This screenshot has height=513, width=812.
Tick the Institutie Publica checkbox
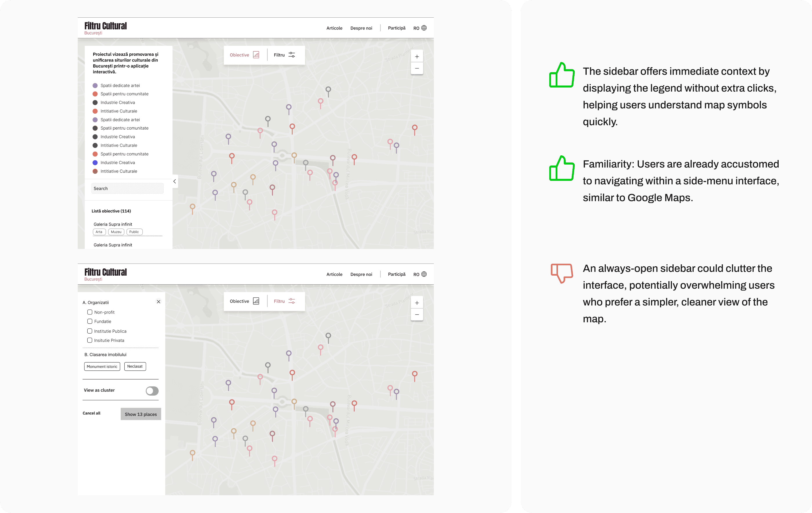click(90, 331)
